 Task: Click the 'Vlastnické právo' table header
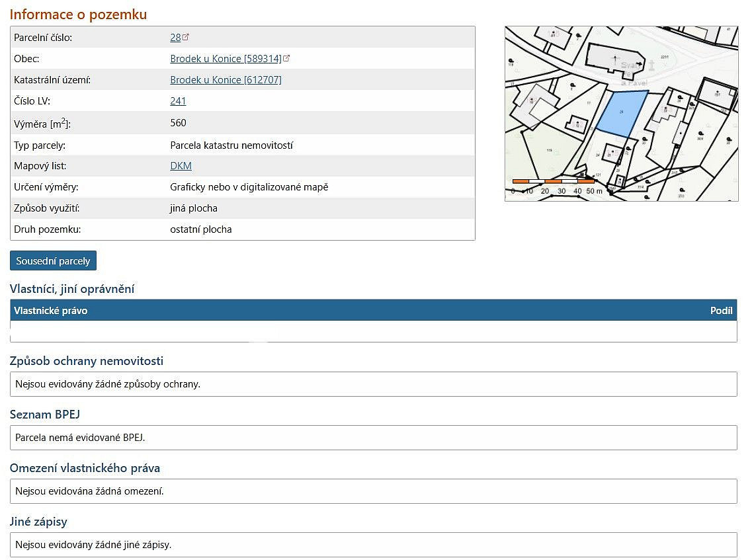[51, 310]
